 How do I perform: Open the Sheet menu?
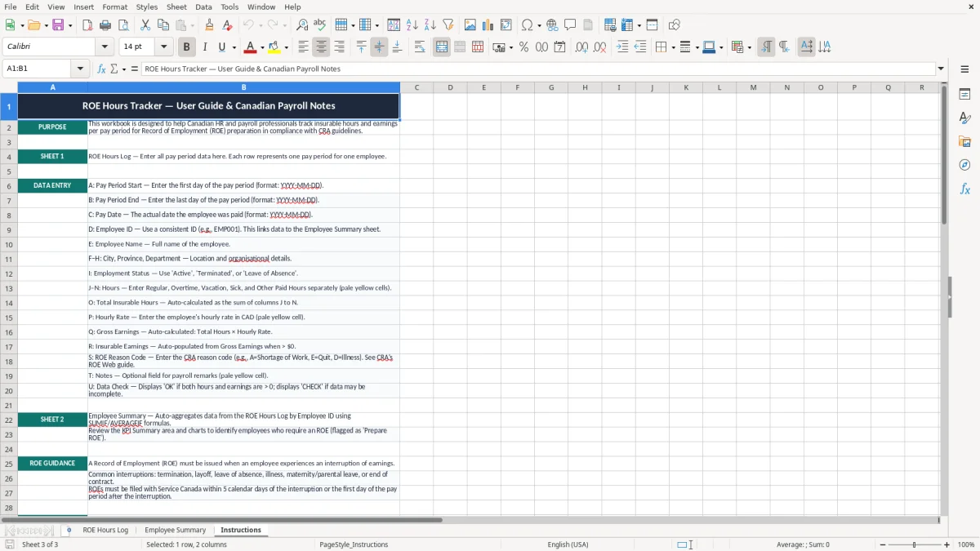tap(176, 7)
